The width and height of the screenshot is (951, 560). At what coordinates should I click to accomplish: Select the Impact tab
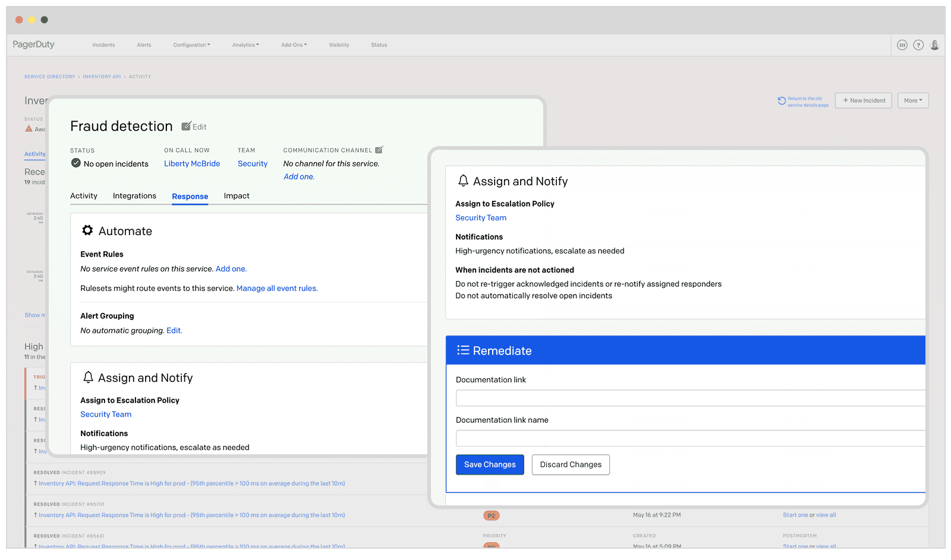[237, 196]
